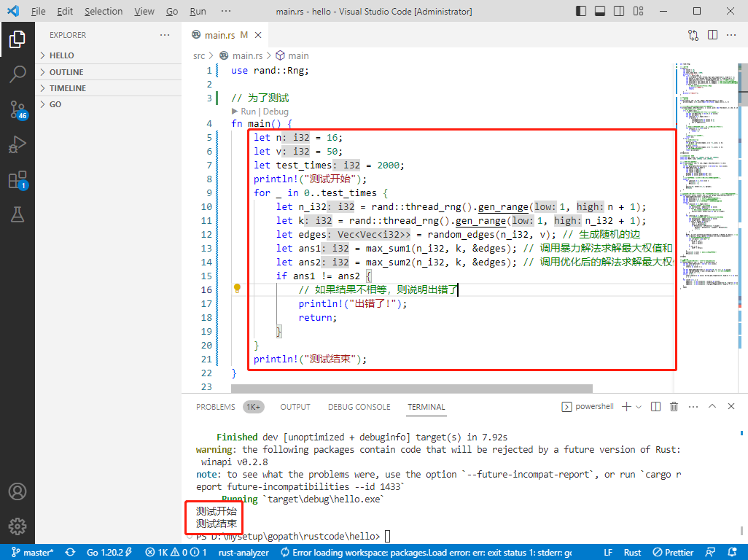Open the Edit menu
The image size is (748, 560).
tap(65, 11)
